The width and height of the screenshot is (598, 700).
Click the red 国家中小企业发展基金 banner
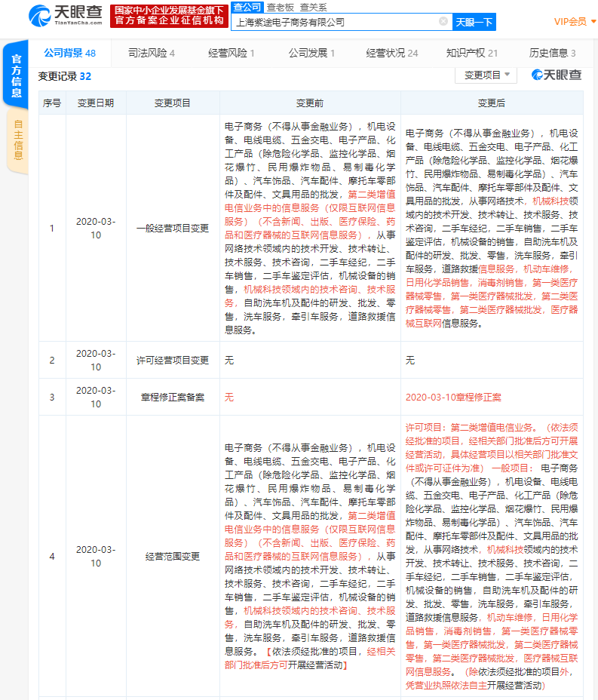[x=169, y=16]
